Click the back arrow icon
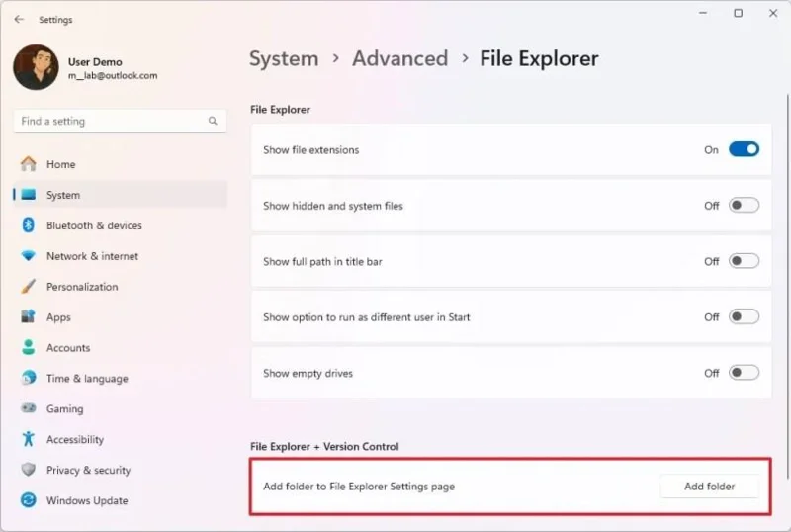 (x=19, y=19)
